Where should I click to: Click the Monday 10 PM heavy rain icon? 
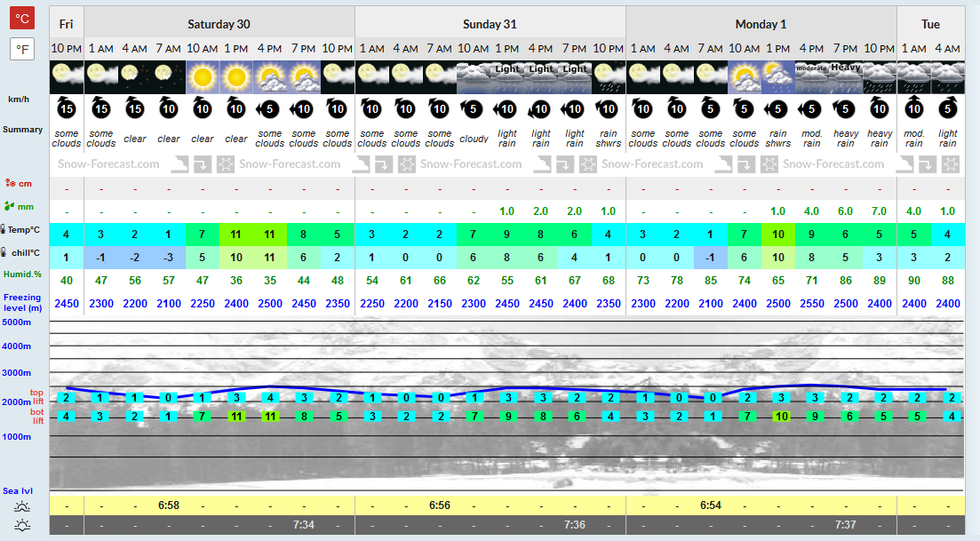[880, 77]
